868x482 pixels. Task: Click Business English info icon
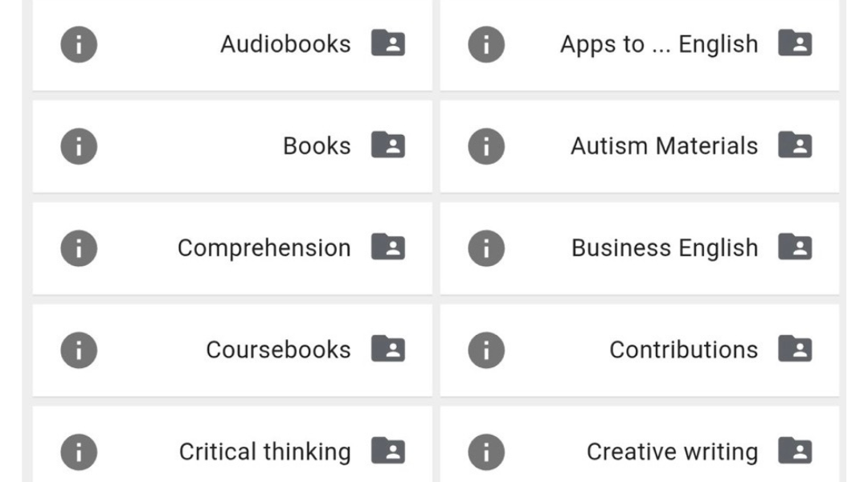[x=486, y=248]
